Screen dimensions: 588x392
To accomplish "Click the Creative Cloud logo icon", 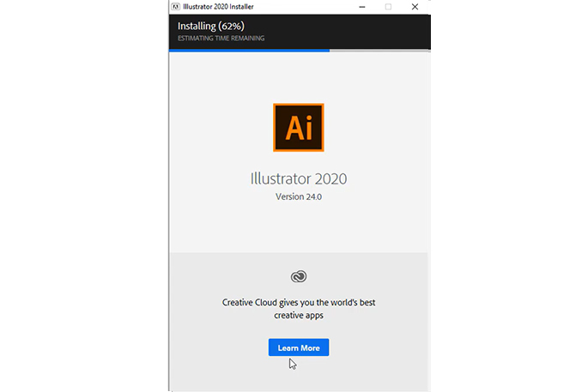I will click(299, 276).
